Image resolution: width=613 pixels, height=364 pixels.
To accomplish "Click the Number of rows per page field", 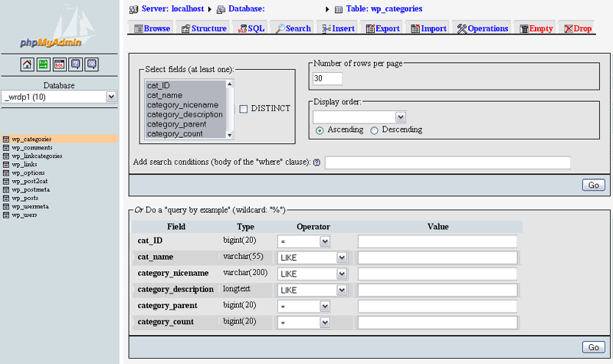I will pyautogui.click(x=327, y=78).
